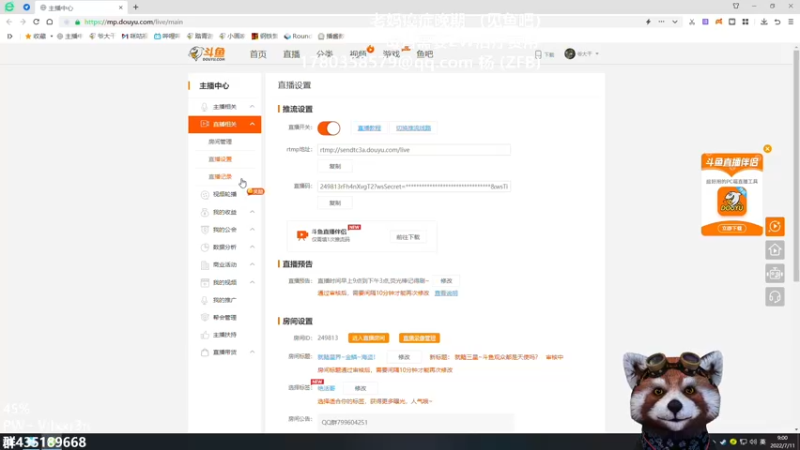Click the user avatar in header
Image resolution: width=800 pixels, height=450 pixels.
570,54
